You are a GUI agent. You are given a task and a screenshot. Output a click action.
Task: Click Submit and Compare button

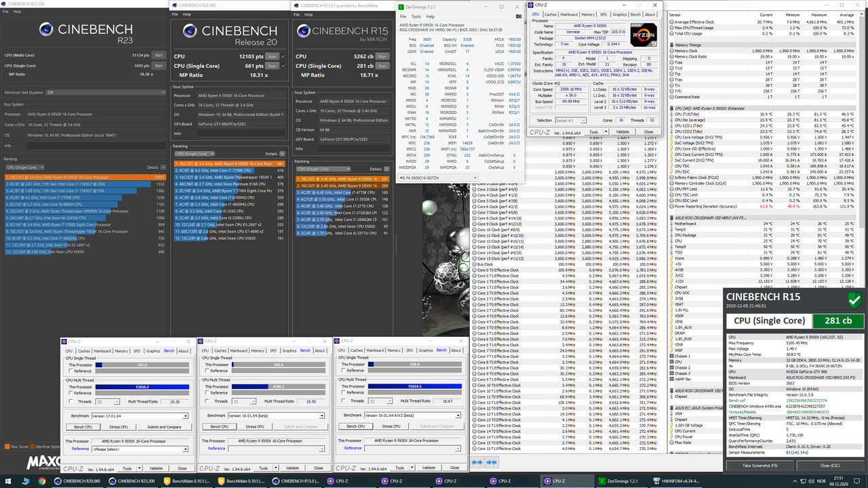(164, 426)
